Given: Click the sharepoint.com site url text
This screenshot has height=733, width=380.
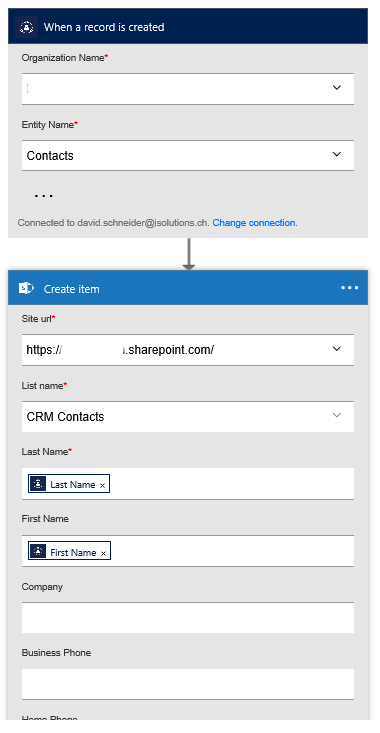Looking at the screenshot, I should pyautogui.click(x=120, y=350).
